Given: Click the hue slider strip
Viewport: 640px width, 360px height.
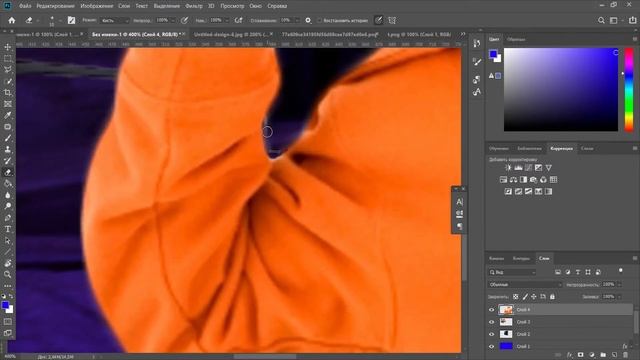Looking at the screenshot, I should click(x=629, y=89).
